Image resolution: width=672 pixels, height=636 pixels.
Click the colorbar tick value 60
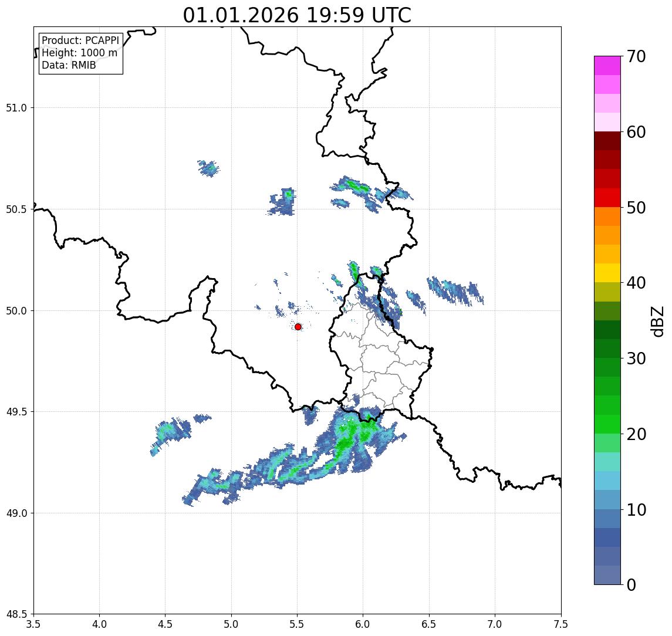[636, 133]
